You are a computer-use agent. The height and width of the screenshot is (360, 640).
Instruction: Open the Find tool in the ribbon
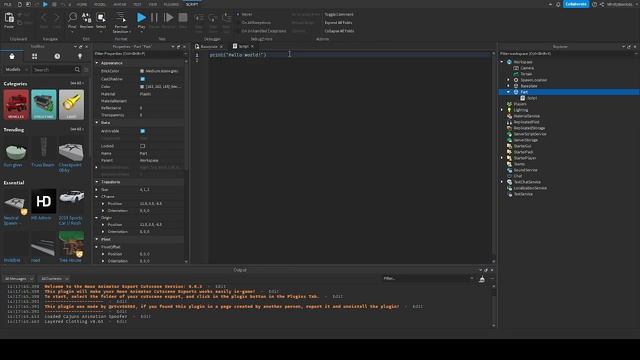[x=72, y=17]
